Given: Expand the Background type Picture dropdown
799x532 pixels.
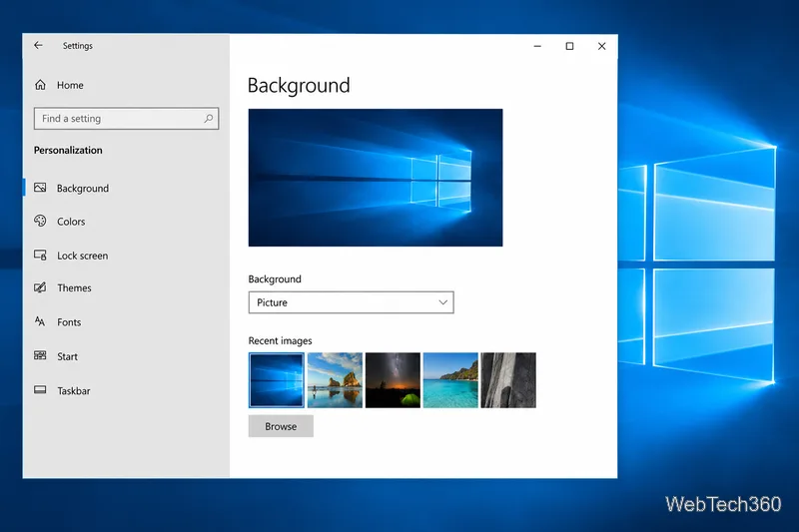Looking at the screenshot, I should pyautogui.click(x=352, y=302).
